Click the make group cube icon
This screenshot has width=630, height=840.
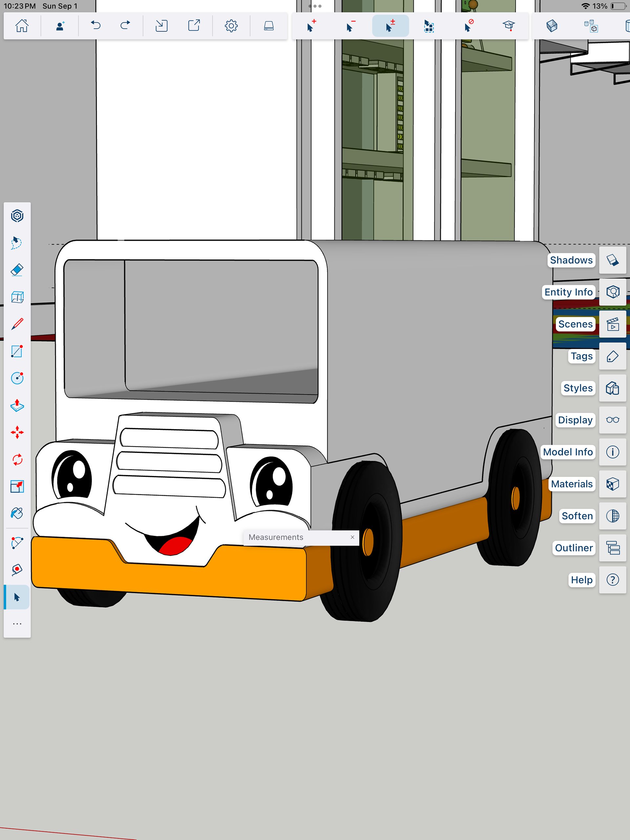pos(552,26)
